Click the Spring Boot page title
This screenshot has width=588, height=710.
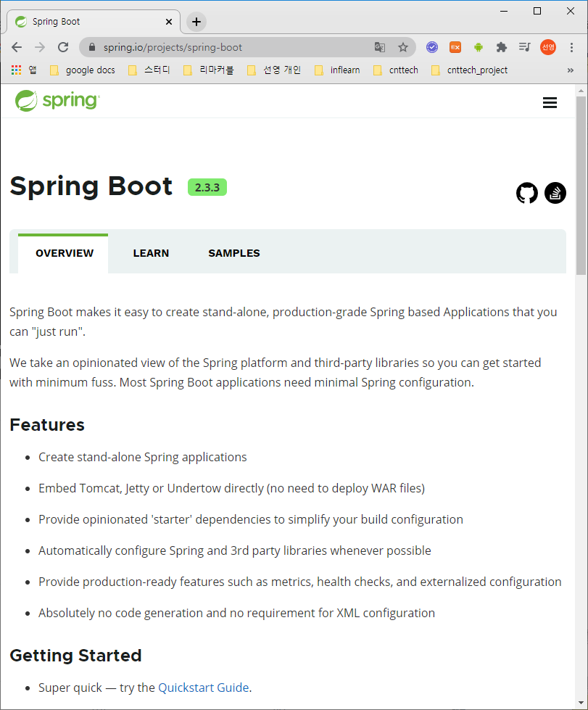[x=91, y=186]
